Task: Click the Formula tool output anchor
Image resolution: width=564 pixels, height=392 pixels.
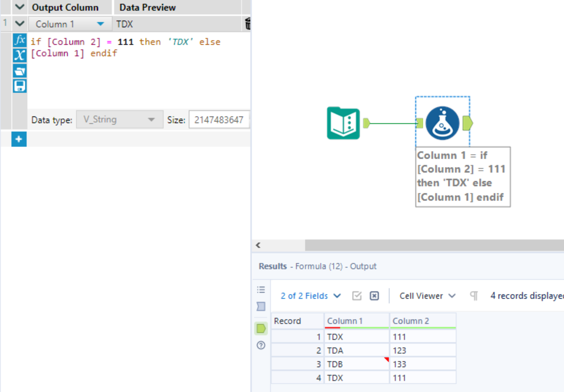Action: pyautogui.click(x=468, y=123)
